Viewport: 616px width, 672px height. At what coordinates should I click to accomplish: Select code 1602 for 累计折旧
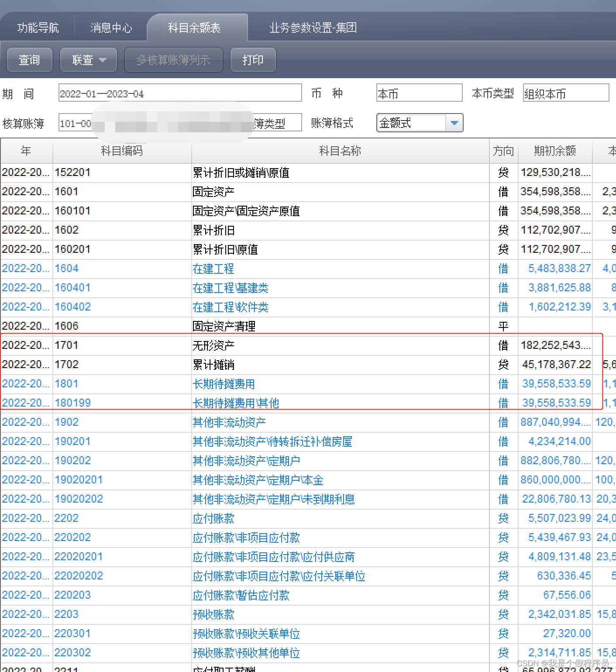point(67,231)
